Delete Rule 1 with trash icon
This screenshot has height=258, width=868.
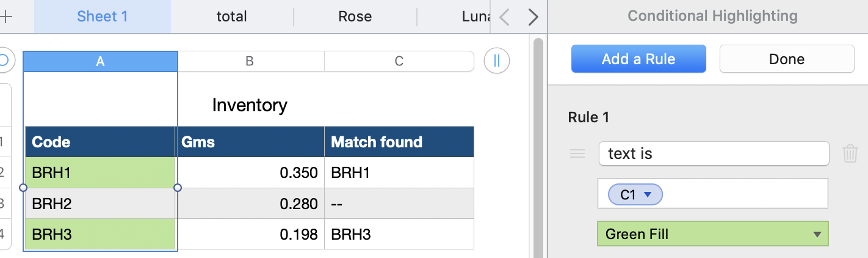(850, 153)
